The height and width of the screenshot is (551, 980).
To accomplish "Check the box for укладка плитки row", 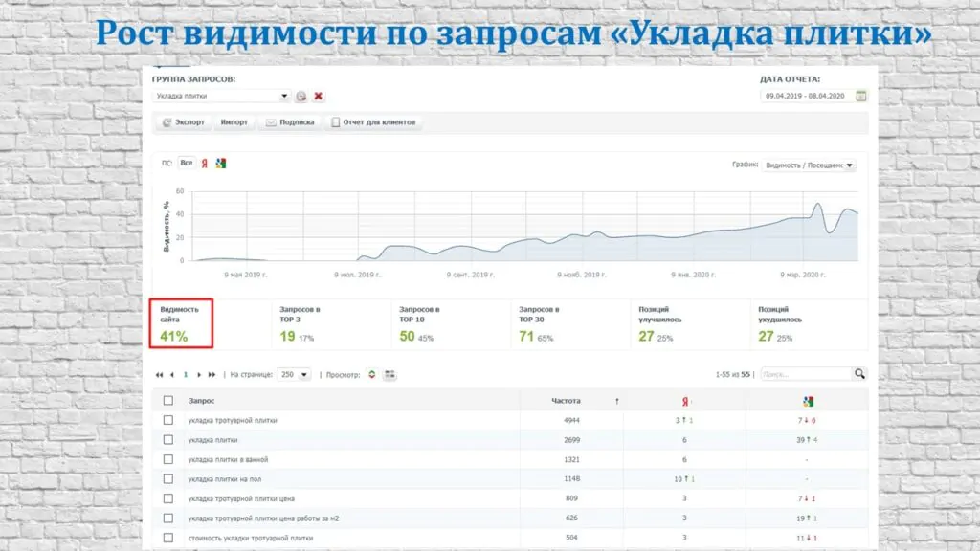I will 168,440.
